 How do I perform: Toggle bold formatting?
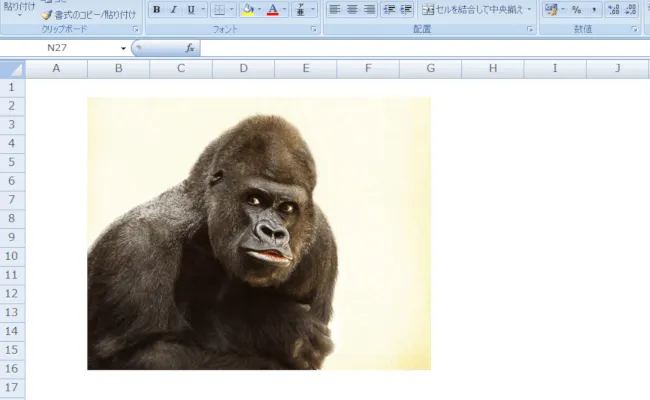point(156,10)
